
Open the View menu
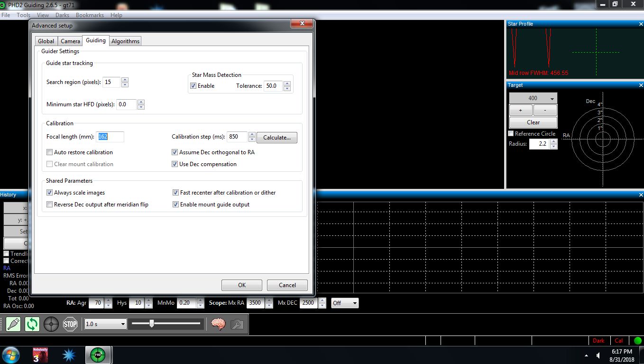[x=43, y=15]
